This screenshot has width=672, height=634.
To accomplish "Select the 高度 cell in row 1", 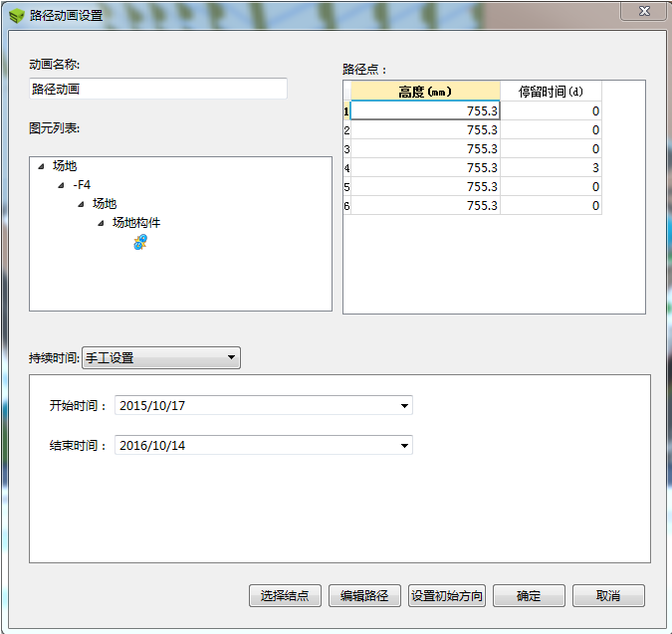I will 425,110.
